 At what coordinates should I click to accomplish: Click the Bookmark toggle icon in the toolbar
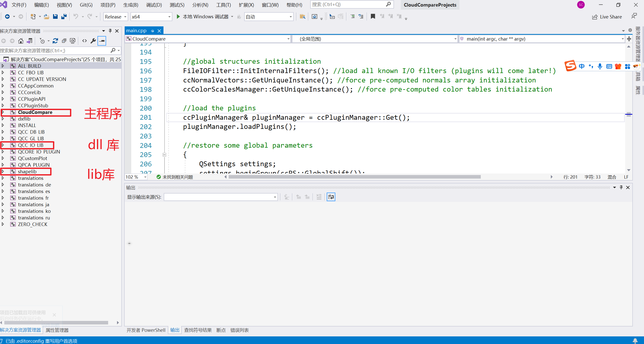373,17
